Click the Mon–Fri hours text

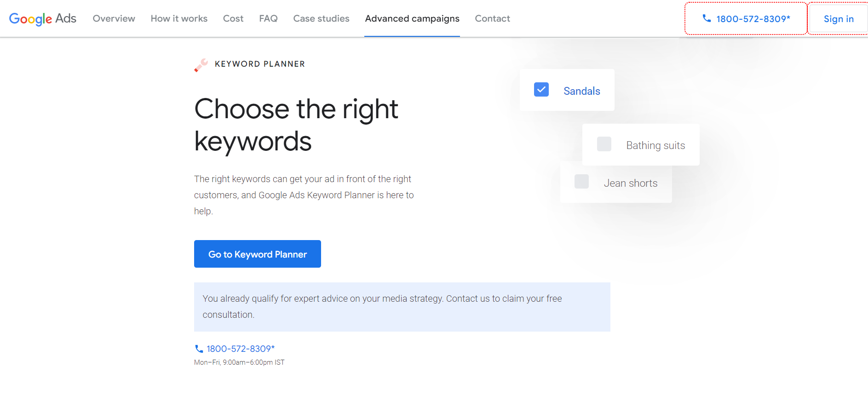coord(239,362)
